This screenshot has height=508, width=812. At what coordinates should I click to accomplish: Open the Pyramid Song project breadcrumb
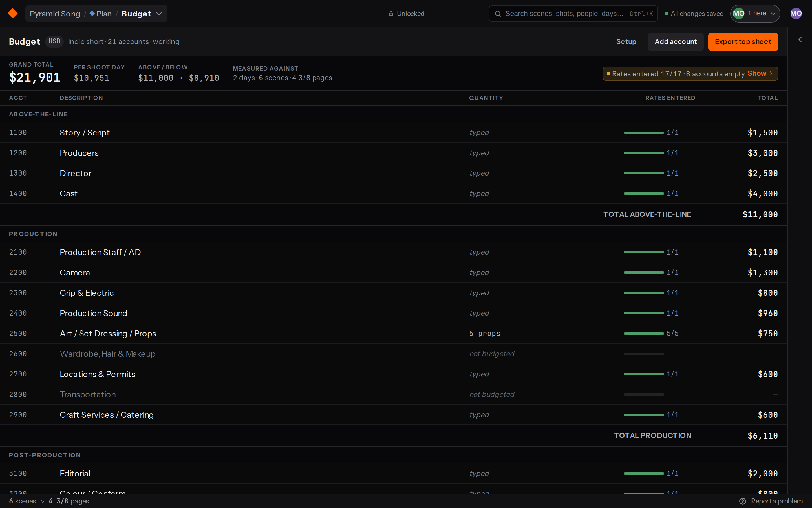(x=55, y=14)
